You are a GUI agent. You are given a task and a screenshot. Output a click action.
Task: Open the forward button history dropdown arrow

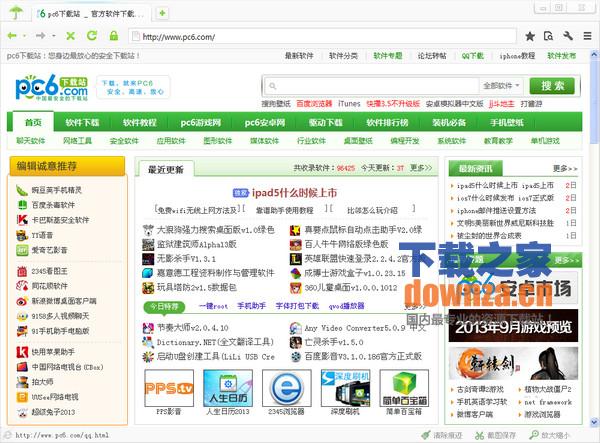[54, 36]
